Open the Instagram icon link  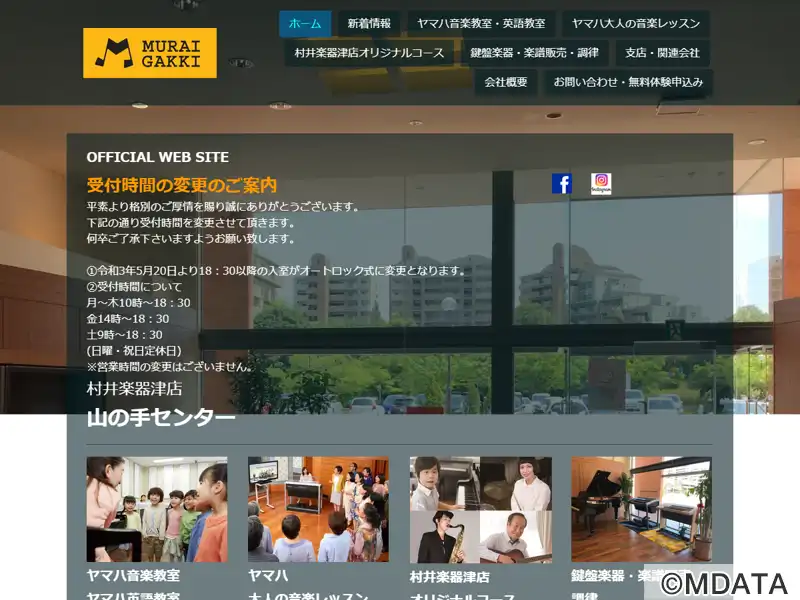click(601, 184)
